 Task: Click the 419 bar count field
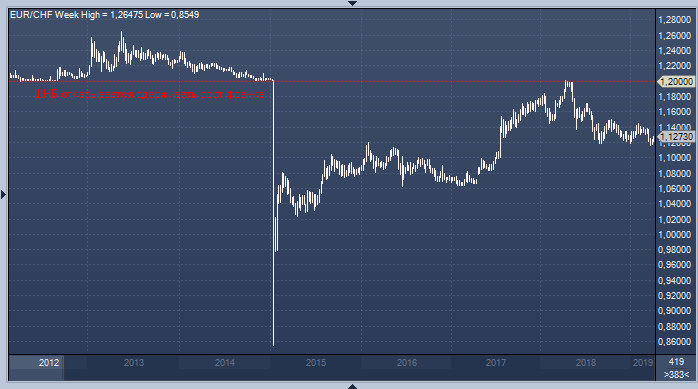pos(676,362)
